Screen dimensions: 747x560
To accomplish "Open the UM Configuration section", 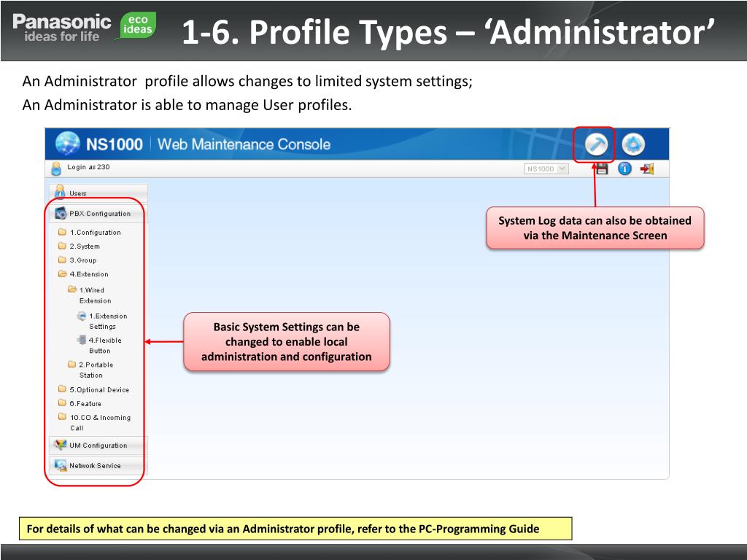I will point(98,446).
